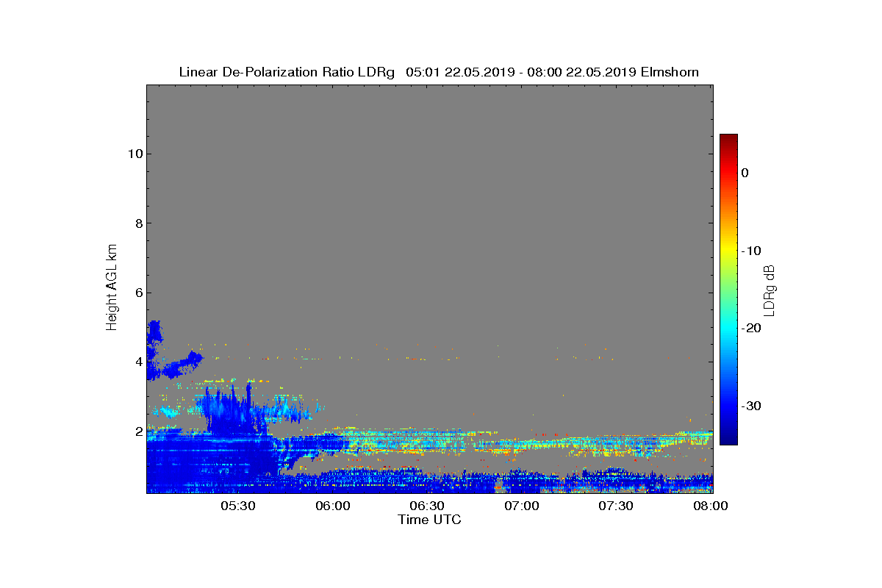Click the 07:30 time axis label

click(x=617, y=506)
